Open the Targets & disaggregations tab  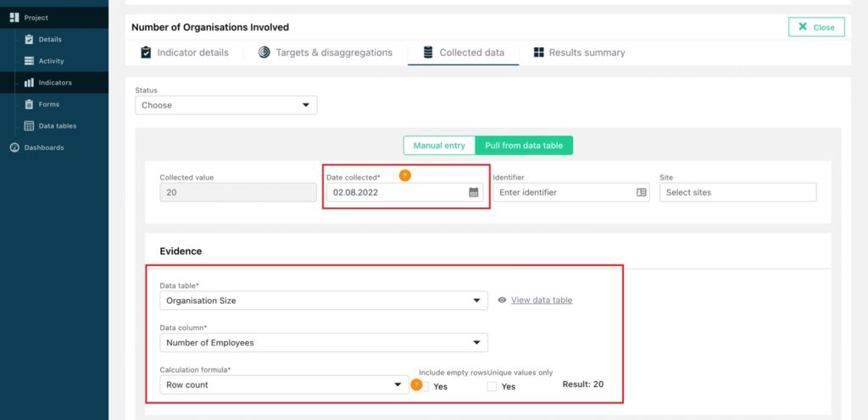coord(325,52)
